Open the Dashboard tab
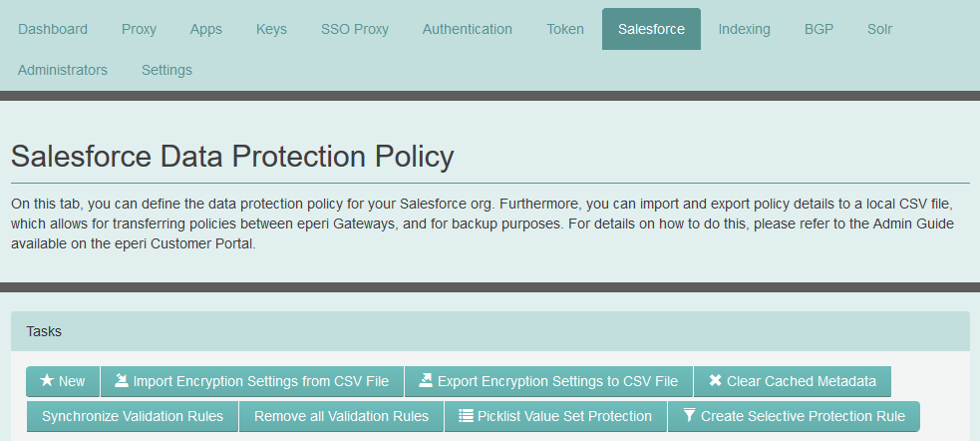 pos(53,29)
